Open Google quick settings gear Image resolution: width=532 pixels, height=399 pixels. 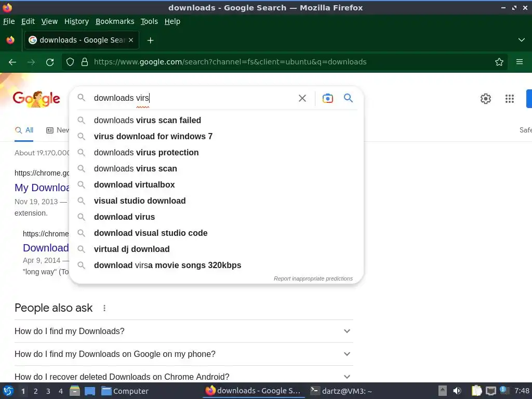coord(486,99)
